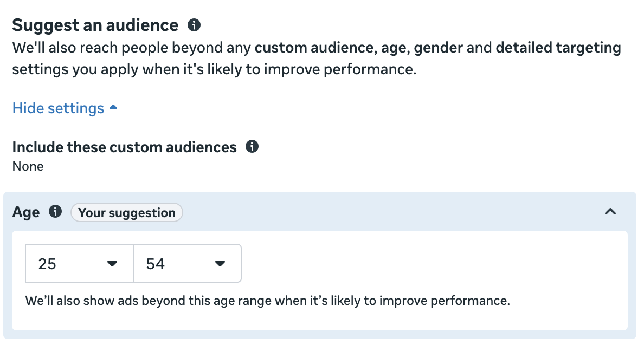Click the bold custom audience text

(x=314, y=48)
